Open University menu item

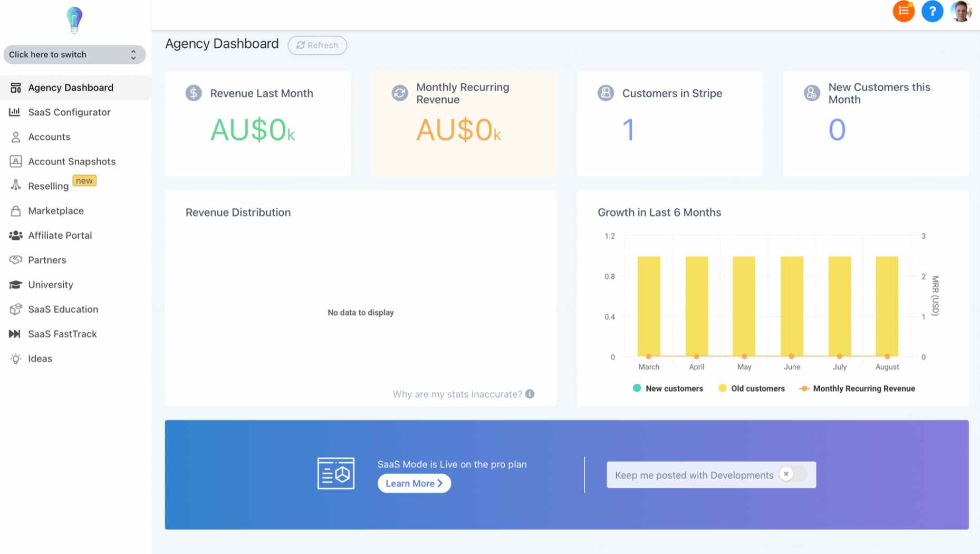point(75,285)
